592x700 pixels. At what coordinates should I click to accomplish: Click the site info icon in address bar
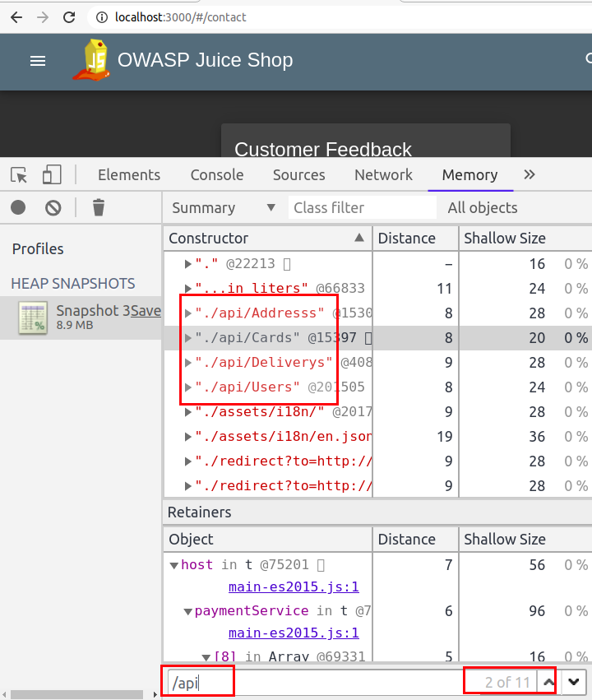point(102,17)
